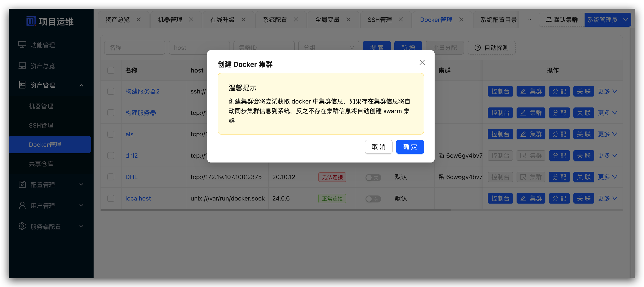Click the 用户管理 person icon
This screenshot has height=287, width=644.
(x=22, y=205)
